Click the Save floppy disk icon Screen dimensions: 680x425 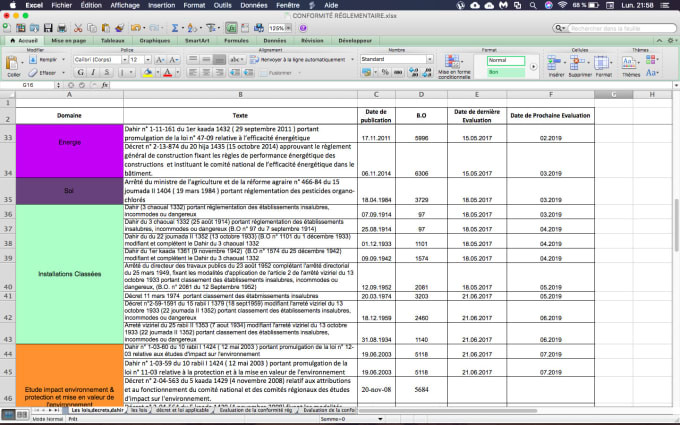[48, 28]
